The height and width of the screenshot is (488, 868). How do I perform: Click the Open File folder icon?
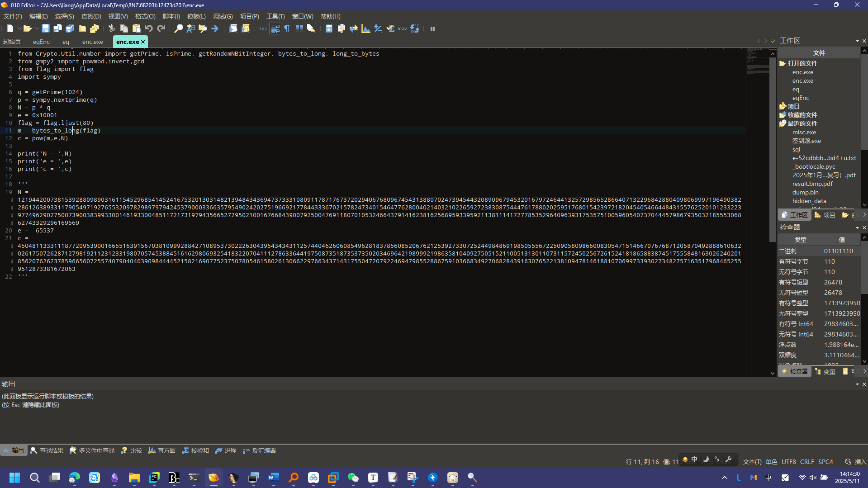(28, 28)
